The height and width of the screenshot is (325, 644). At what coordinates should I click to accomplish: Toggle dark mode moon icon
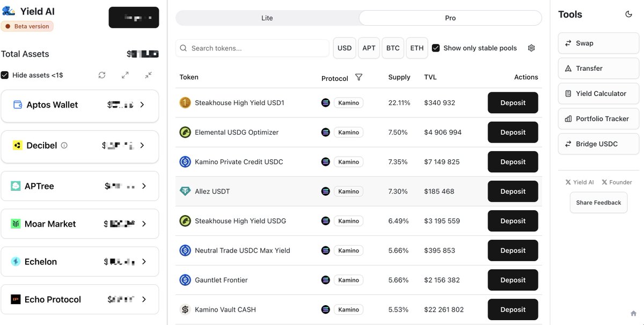click(628, 14)
